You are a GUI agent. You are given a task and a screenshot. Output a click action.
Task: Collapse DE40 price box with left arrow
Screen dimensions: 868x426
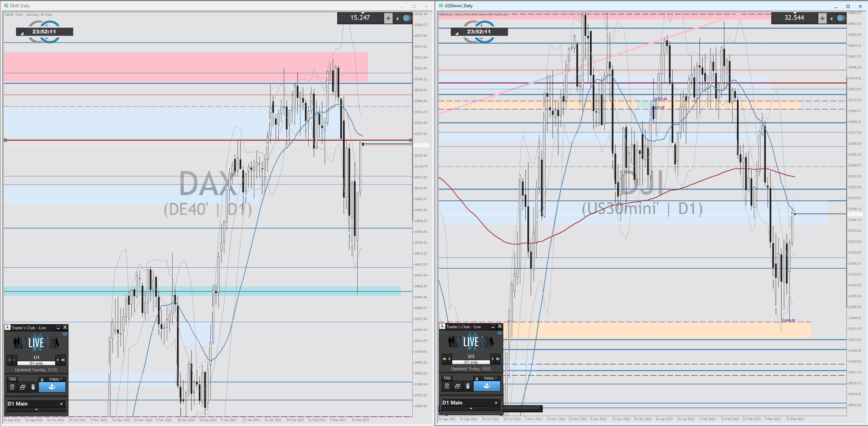(x=397, y=19)
